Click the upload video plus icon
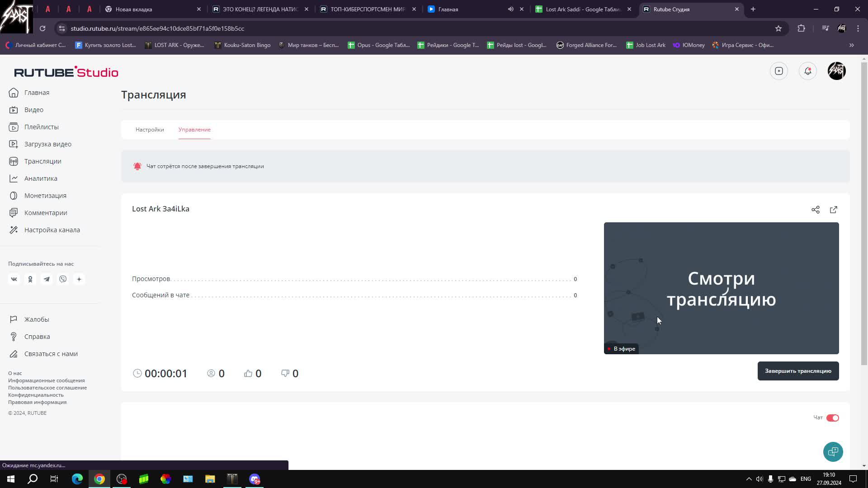This screenshot has width=868, height=488. coord(778,71)
